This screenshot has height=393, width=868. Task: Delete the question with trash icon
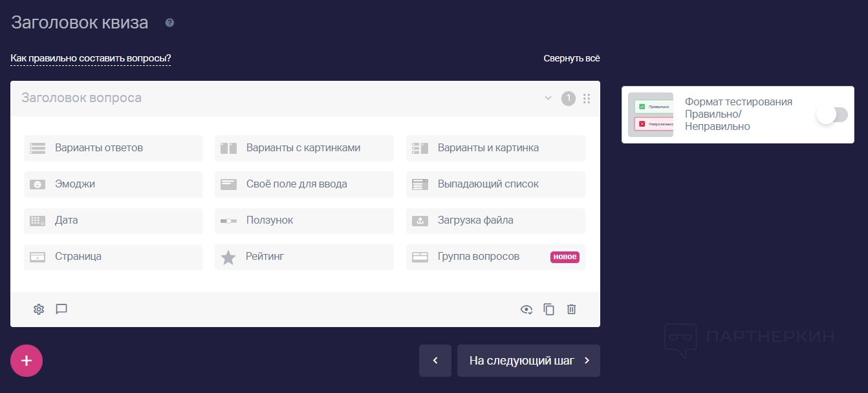tap(571, 309)
